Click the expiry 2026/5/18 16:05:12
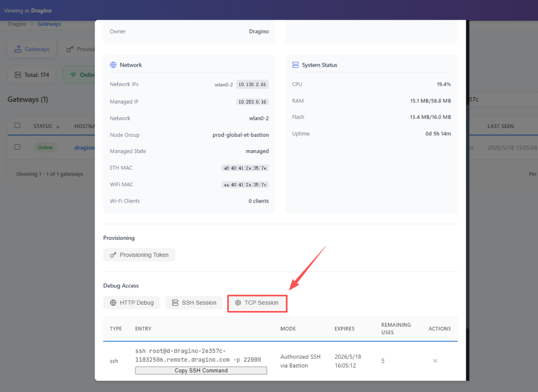Image resolution: width=538 pixels, height=392 pixels. pyautogui.click(x=348, y=362)
